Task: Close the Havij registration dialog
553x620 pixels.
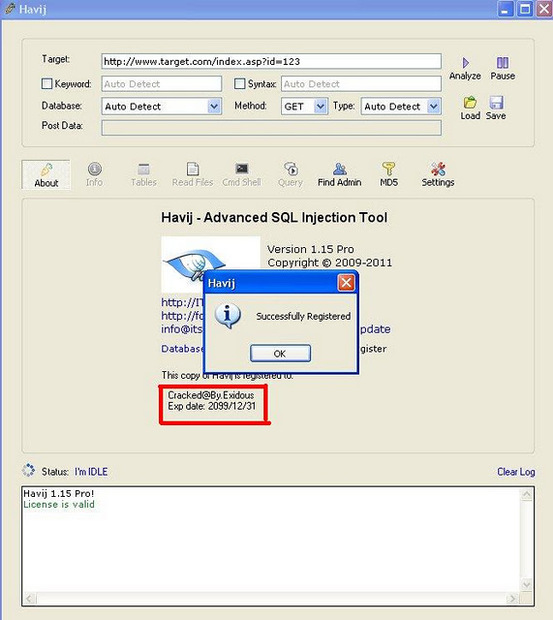Action: (346, 283)
